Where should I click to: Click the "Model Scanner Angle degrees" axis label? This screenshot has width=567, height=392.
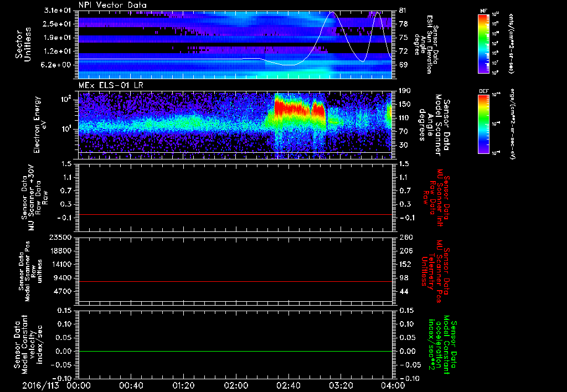430,125
